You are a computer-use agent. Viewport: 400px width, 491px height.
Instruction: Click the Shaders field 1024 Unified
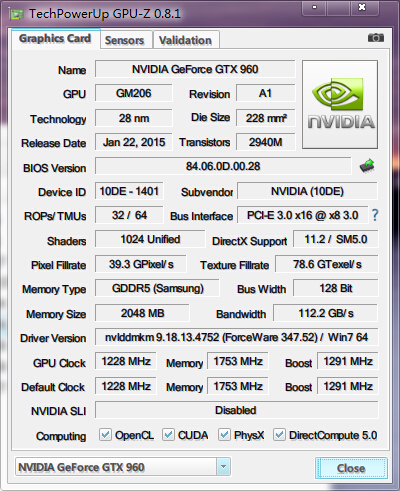tap(150, 239)
